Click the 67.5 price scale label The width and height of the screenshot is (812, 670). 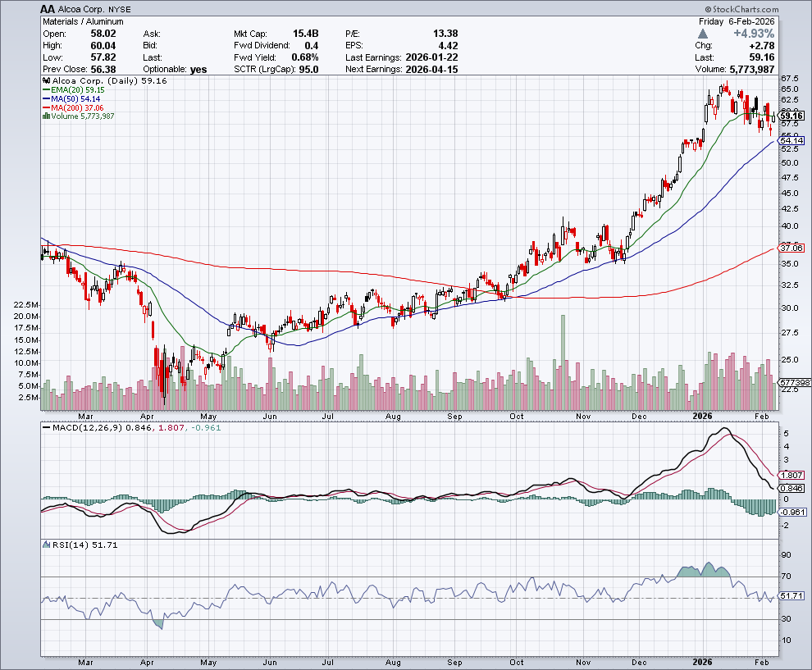click(x=790, y=78)
